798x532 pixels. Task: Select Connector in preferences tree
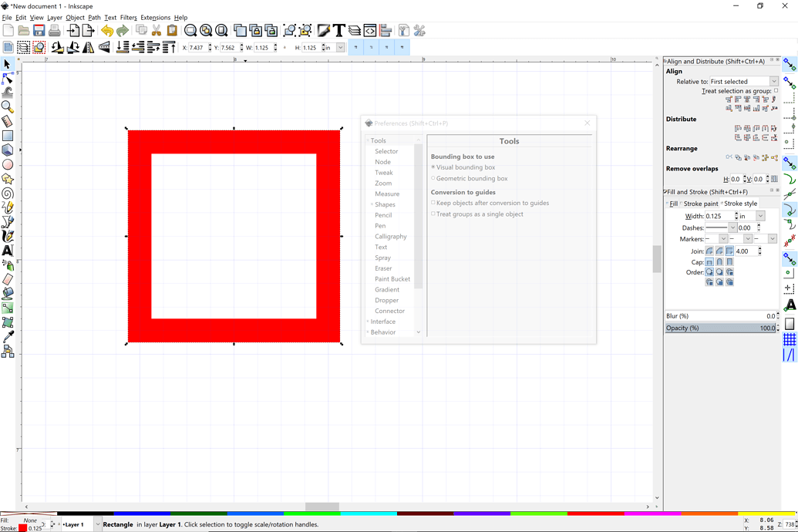pyautogui.click(x=390, y=311)
